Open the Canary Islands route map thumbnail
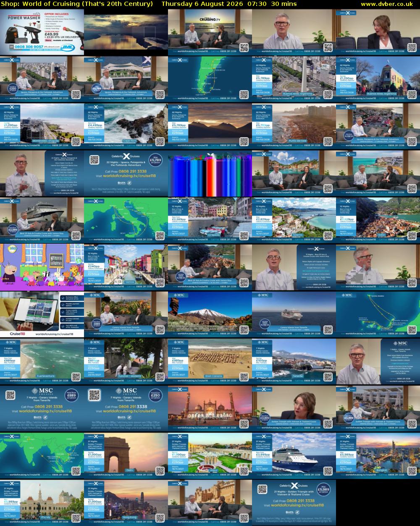The height and width of the screenshot is (526, 420). point(378,315)
